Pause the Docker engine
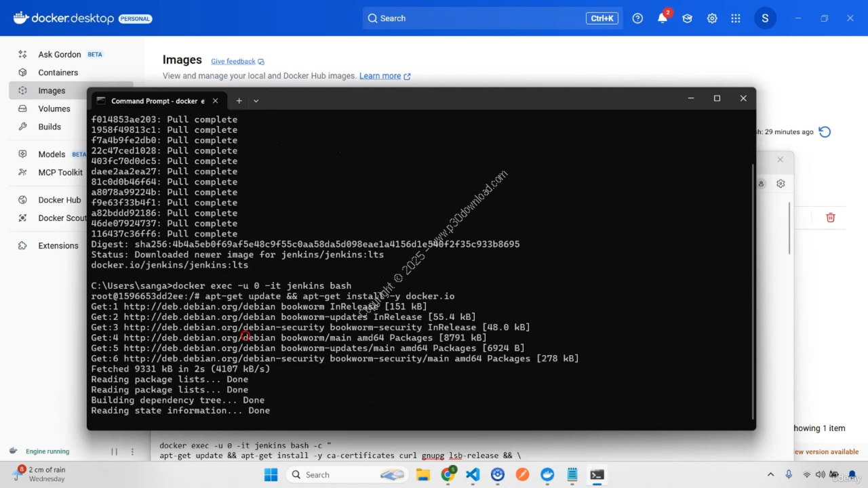The height and width of the screenshot is (488, 868). point(114,451)
